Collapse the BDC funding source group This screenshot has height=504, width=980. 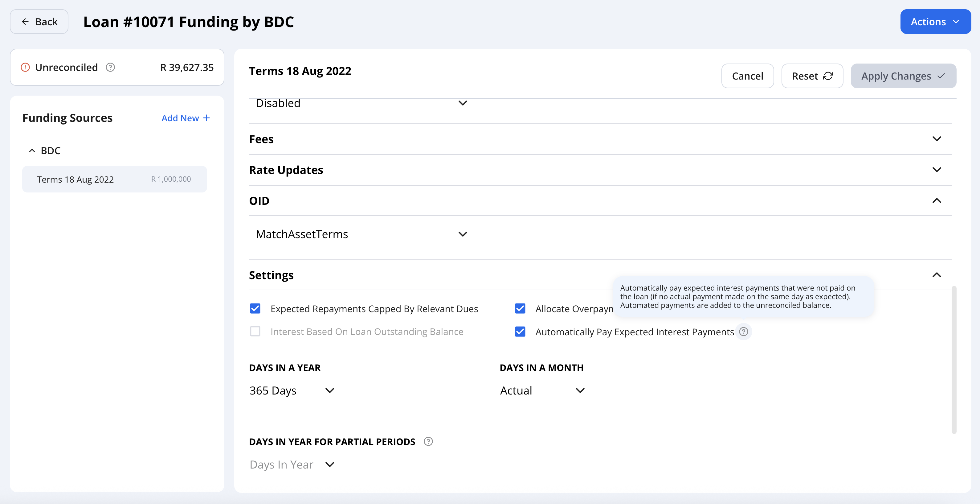pos(32,151)
